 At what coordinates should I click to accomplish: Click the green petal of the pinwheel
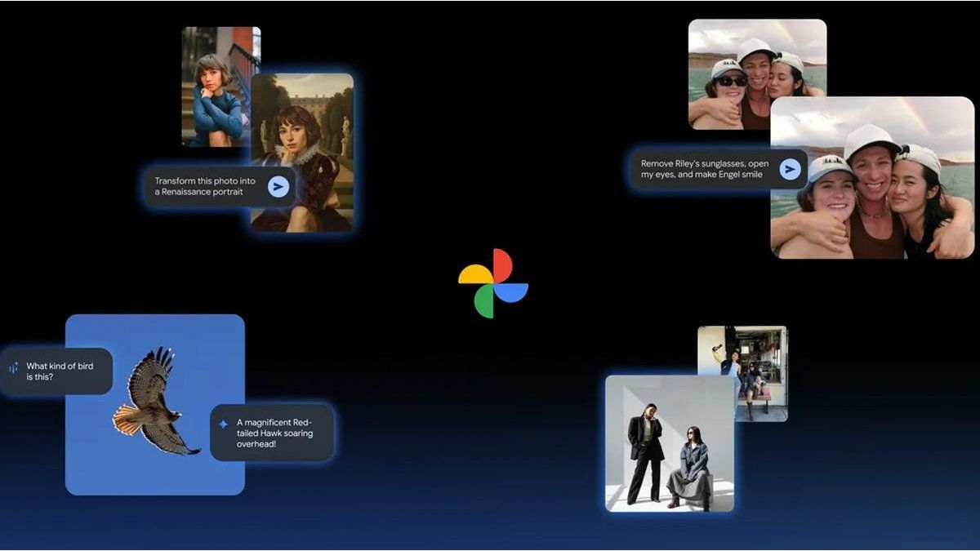tap(484, 301)
